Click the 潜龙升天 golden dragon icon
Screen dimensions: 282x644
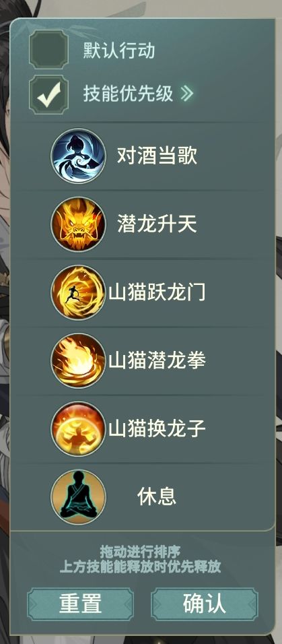78,224
